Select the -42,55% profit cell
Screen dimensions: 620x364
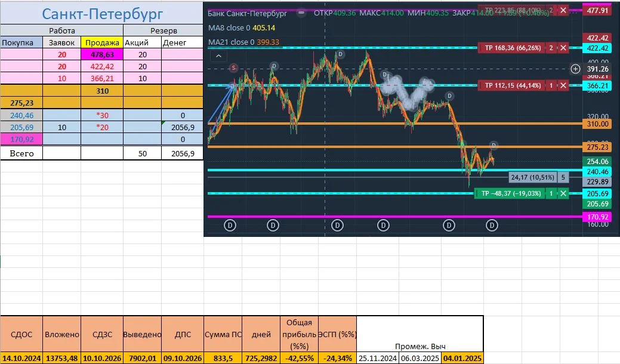pos(300,358)
